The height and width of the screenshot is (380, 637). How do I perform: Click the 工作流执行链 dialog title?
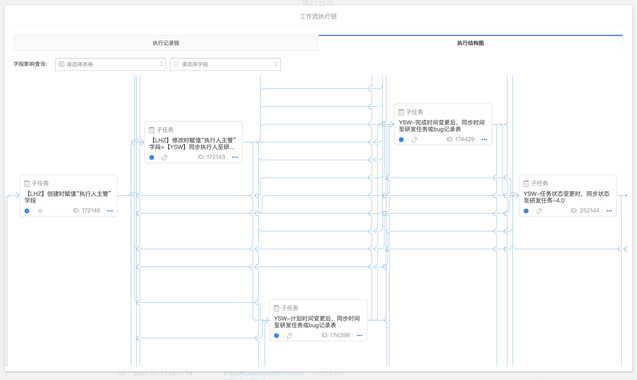[x=318, y=17]
